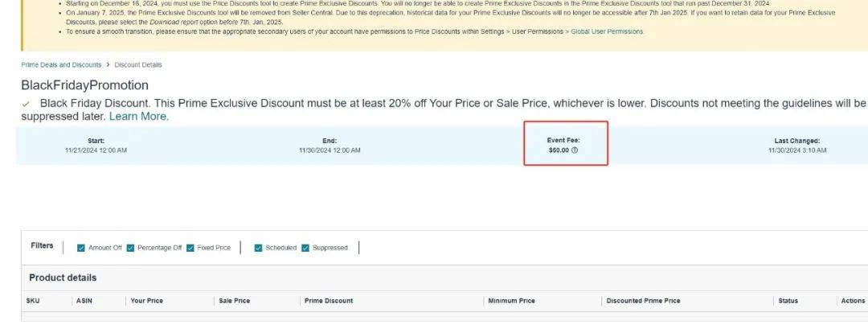Click the Discounted Prime Price header
868x325 pixels.
point(643,301)
